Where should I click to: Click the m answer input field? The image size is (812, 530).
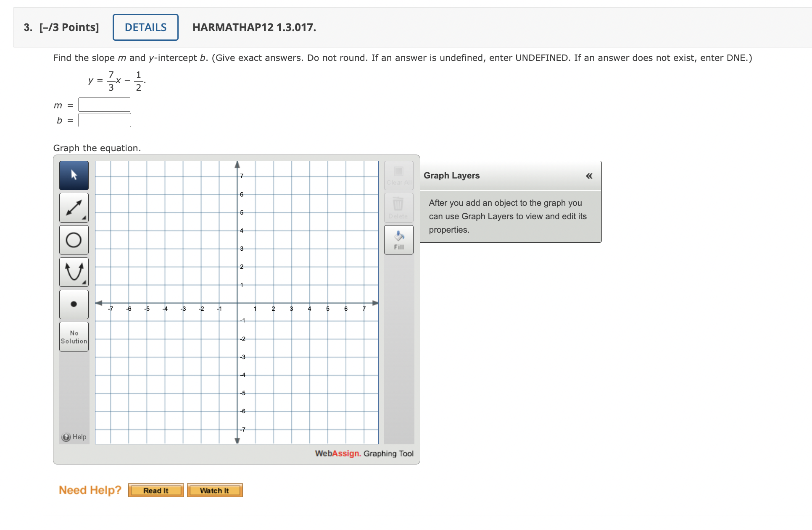pos(104,105)
